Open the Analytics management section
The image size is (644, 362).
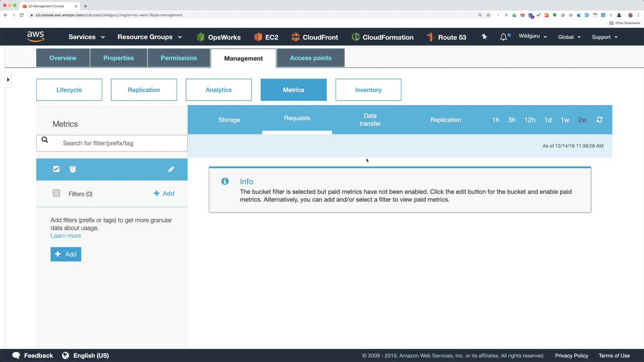(218, 90)
